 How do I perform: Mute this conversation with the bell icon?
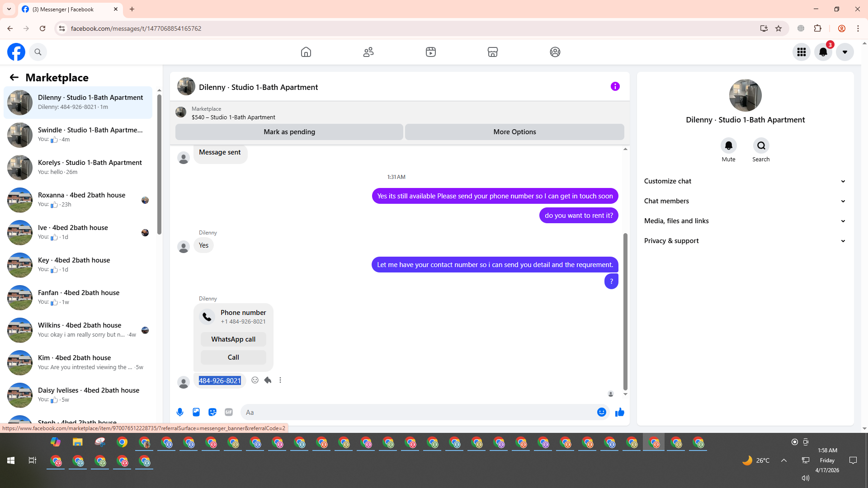729,145
